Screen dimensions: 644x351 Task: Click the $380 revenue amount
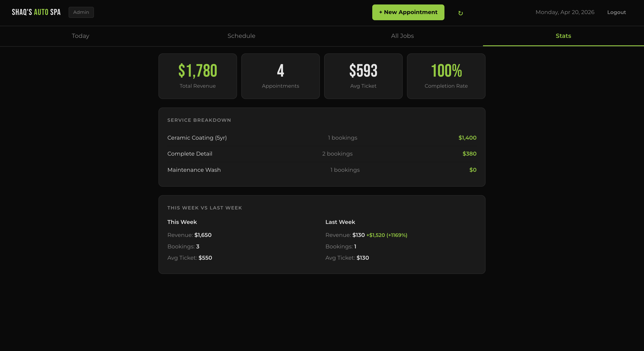469,154
